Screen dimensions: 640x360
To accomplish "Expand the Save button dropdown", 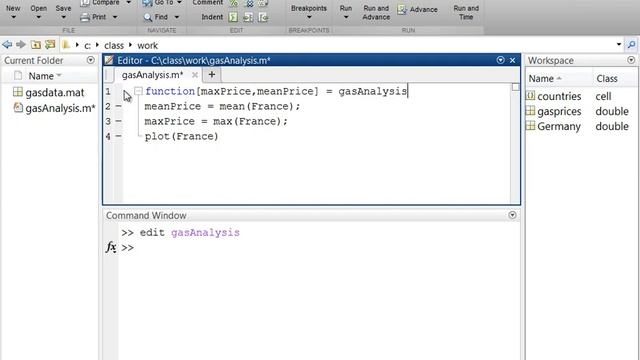I will click(x=63, y=17).
